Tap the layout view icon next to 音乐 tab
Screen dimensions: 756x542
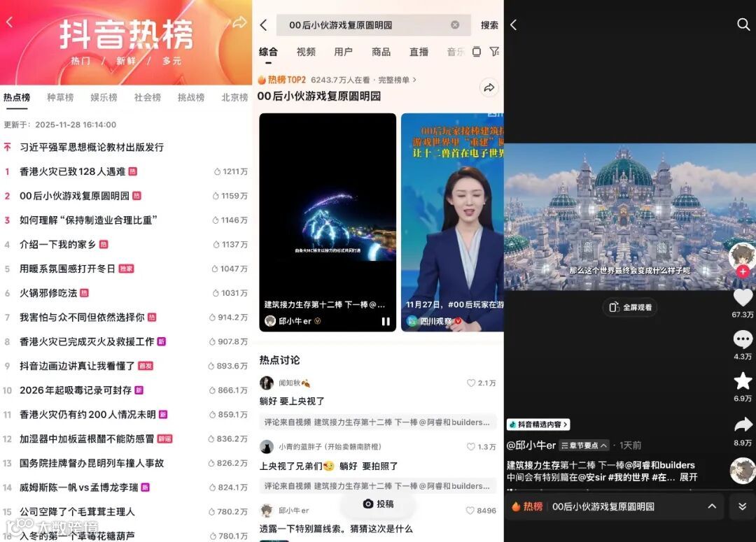pos(477,52)
